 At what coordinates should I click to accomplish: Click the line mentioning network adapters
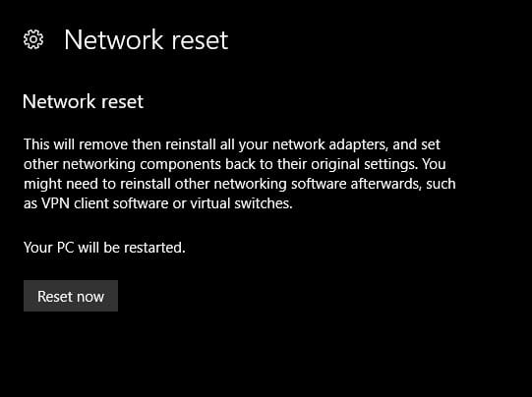232,144
